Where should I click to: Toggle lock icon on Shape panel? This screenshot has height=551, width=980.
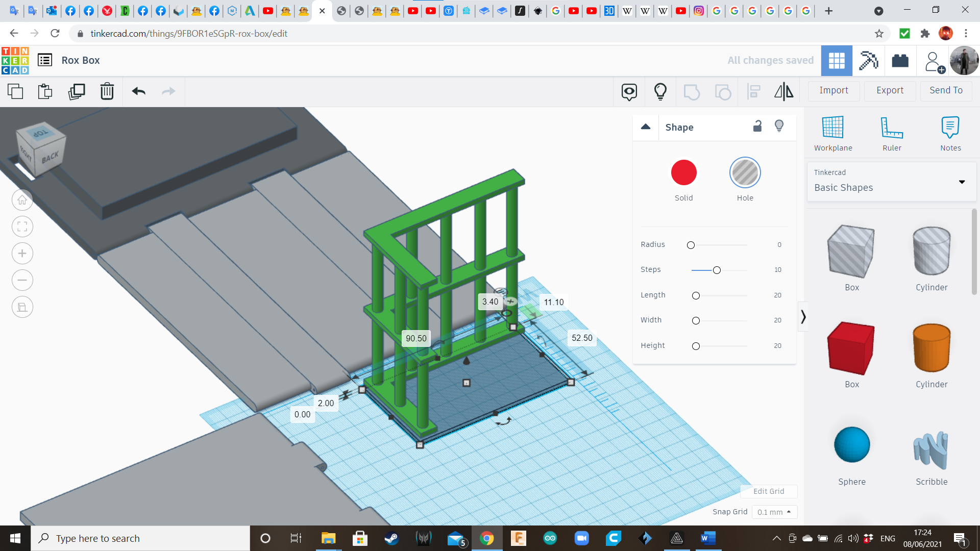click(x=757, y=127)
